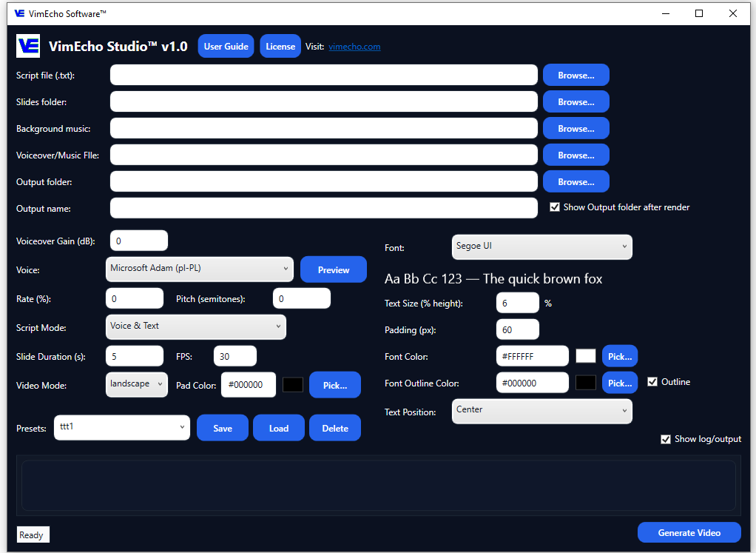Preview the Microsoft Adam voice
The width and height of the screenshot is (756, 553).
tap(333, 269)
